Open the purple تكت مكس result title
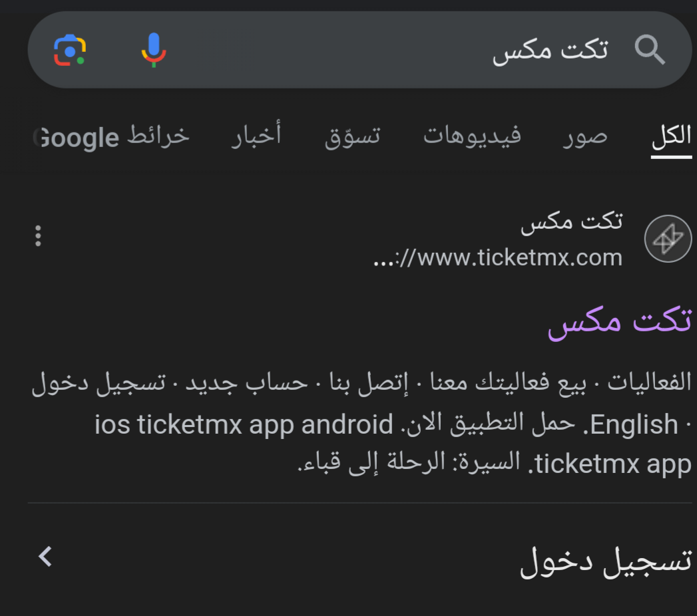Image resolution: width=697 pixels, height=616 pixels. point(620,321)
